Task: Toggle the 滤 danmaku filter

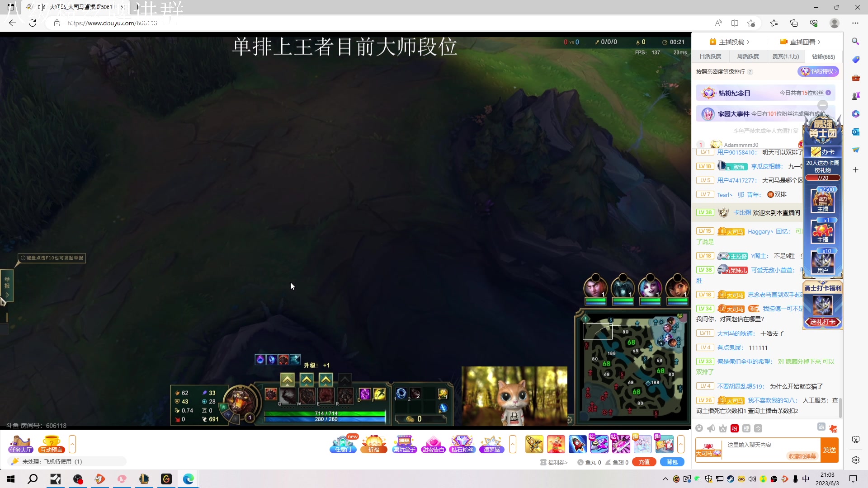Action: [x=821, y=427]
